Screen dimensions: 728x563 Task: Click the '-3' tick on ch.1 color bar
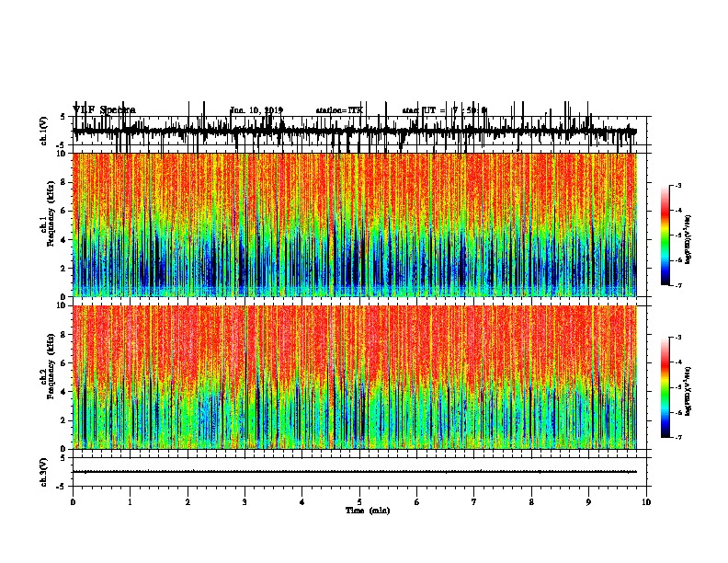click(677, 186)
